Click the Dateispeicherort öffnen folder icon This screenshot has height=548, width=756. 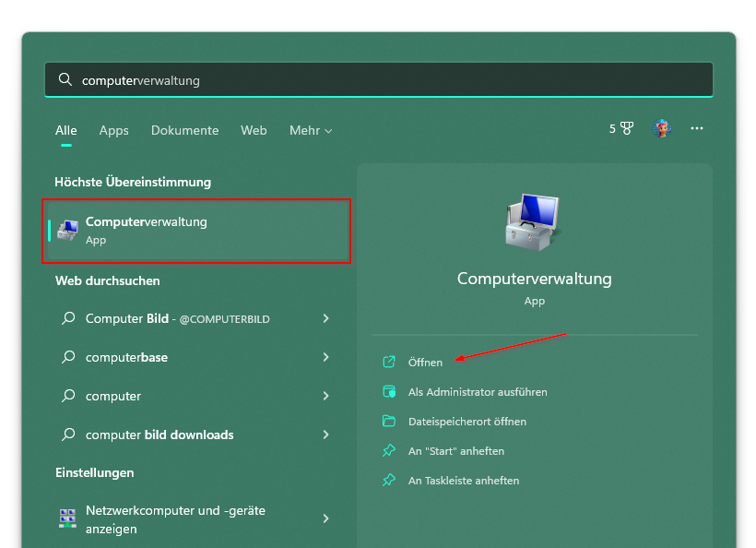(x=389, y=421)
